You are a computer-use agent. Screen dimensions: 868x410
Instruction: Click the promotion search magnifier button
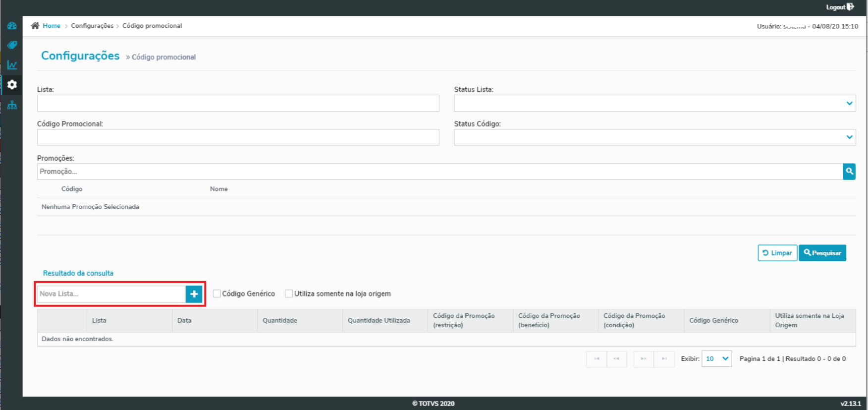[x=849, y=172]
